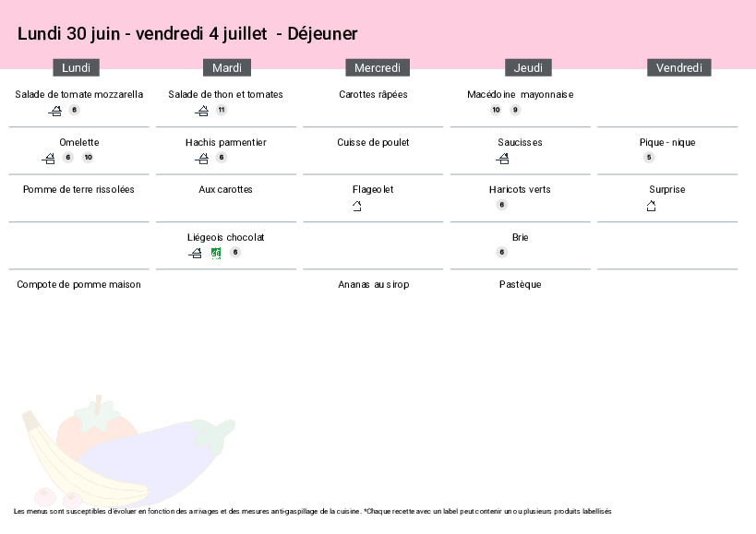Click the 'Flageolet' side dish
The height and width of the screenshot is (534, 756).
pos(373,189)
